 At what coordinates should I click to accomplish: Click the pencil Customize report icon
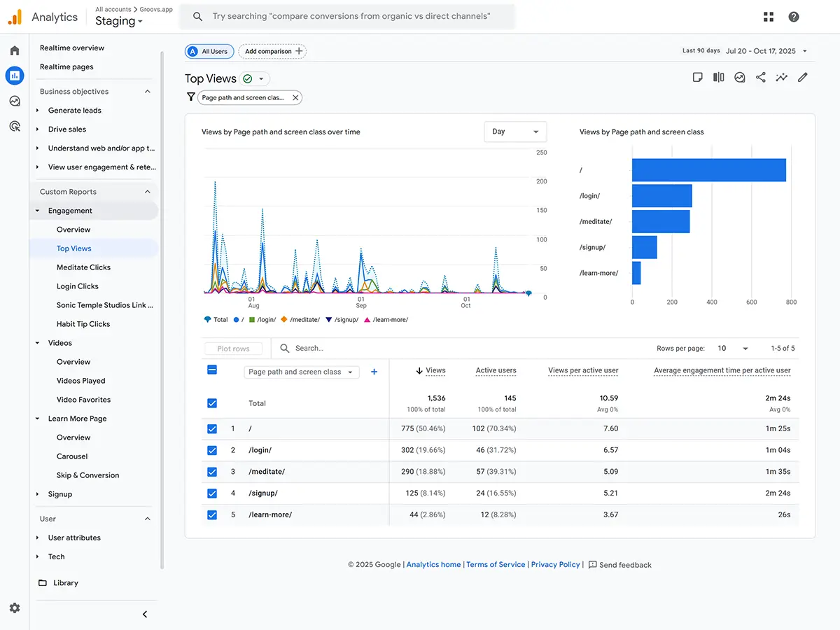[803, 78]
